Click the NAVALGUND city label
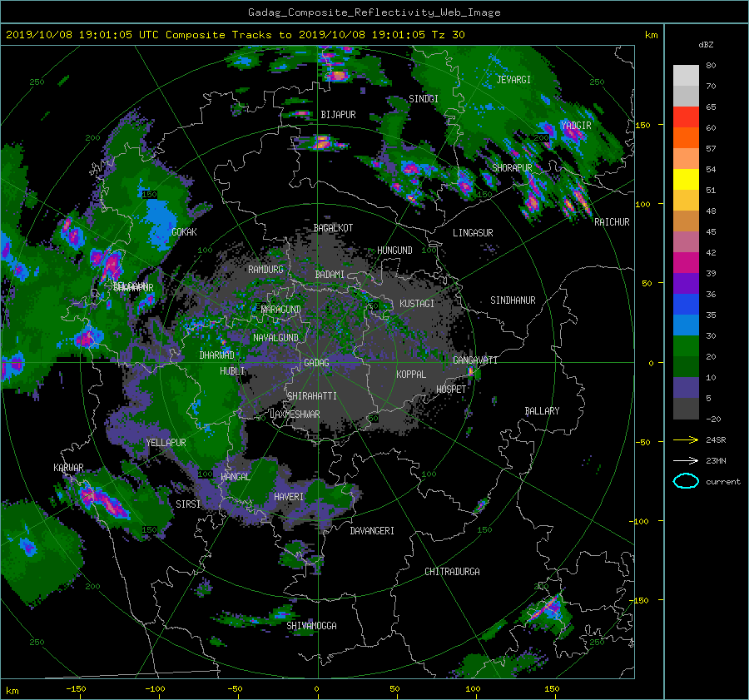The width and height of the screenshot is (749, 700). (275, 338)
